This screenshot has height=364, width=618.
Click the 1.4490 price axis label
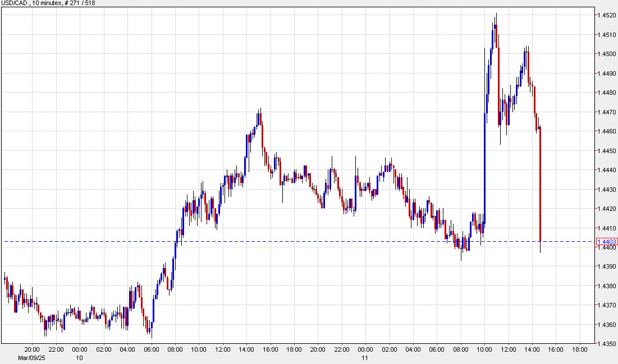coord(607,73)
